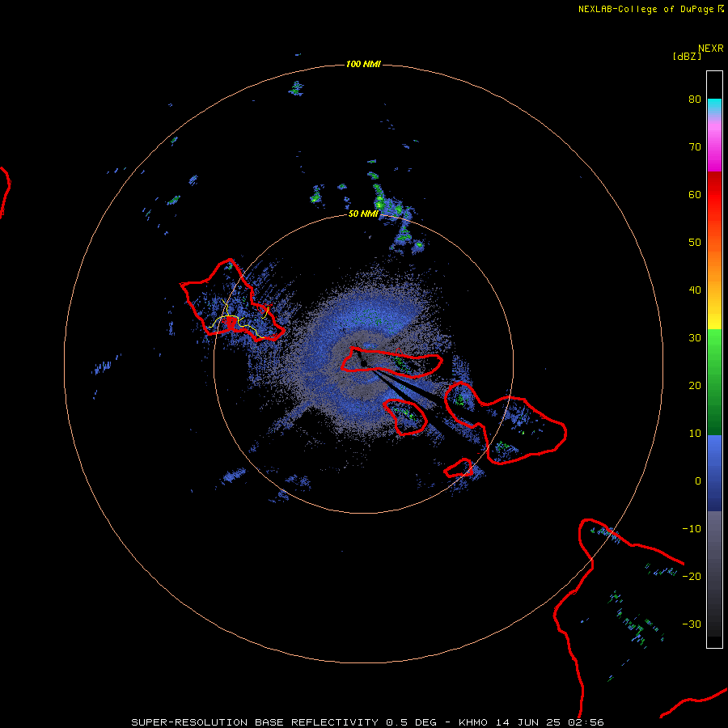Click the NEXLAB-College of DuPage title text
The width and height of the screenshot is (728, 728).
(645, 9)
